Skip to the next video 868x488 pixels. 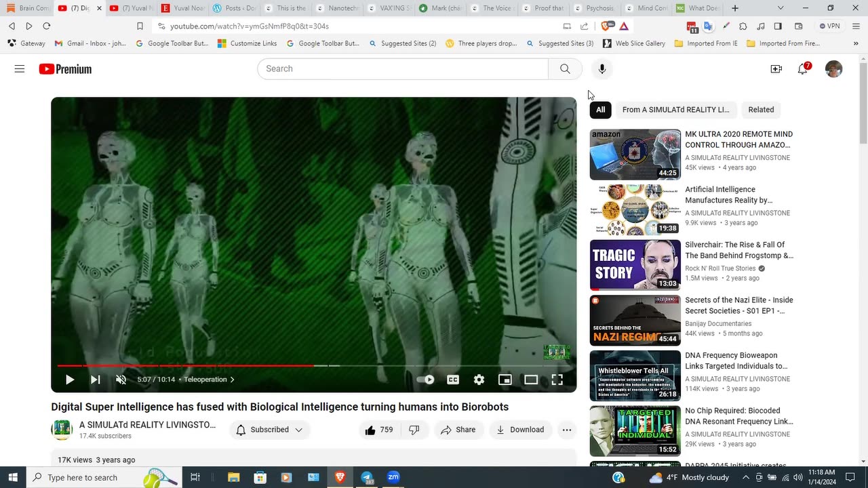(95, 380)
